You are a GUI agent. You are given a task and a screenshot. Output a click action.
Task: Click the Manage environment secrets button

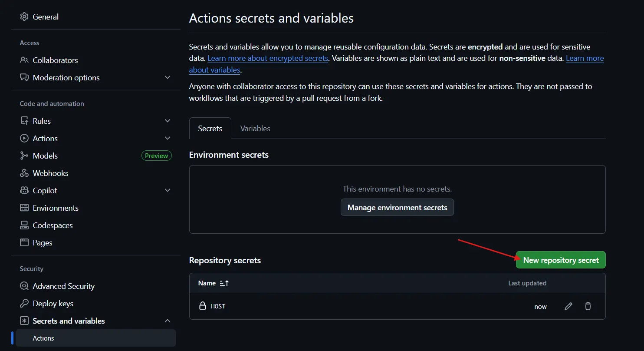pos(397,208)
